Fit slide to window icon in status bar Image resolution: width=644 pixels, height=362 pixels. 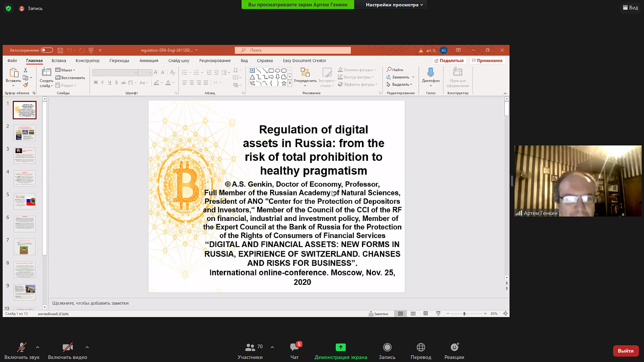pos(505,314)
